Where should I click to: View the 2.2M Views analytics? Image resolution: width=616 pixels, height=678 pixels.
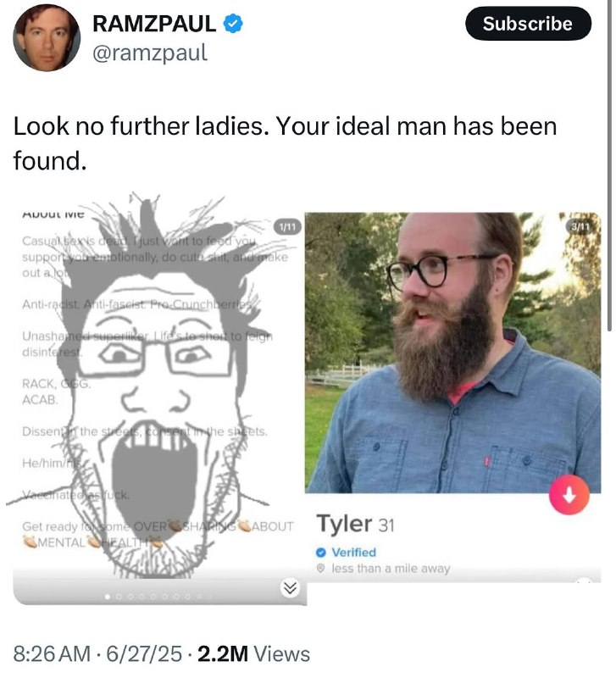click(253, 653)
